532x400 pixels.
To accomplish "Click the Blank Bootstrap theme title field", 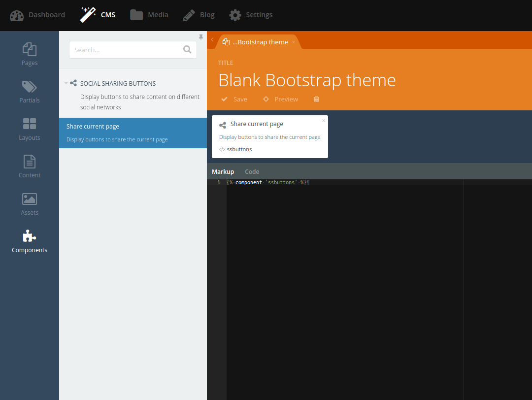I will (x=307, y=80).
